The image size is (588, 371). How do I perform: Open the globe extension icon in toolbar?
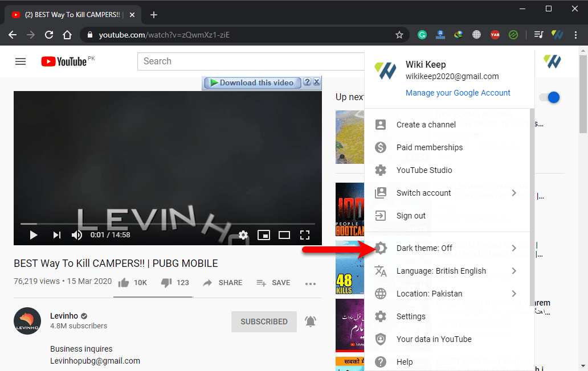click(477, 35)
